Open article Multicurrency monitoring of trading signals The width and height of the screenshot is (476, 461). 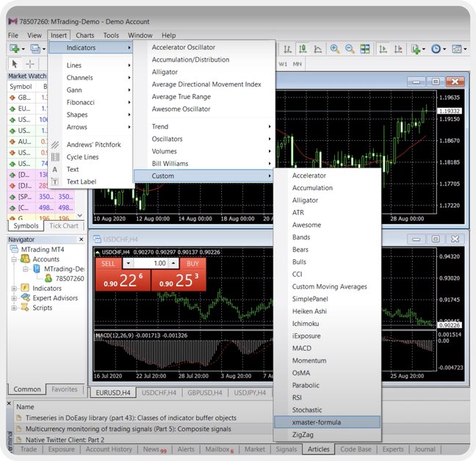tap(128, 429)
